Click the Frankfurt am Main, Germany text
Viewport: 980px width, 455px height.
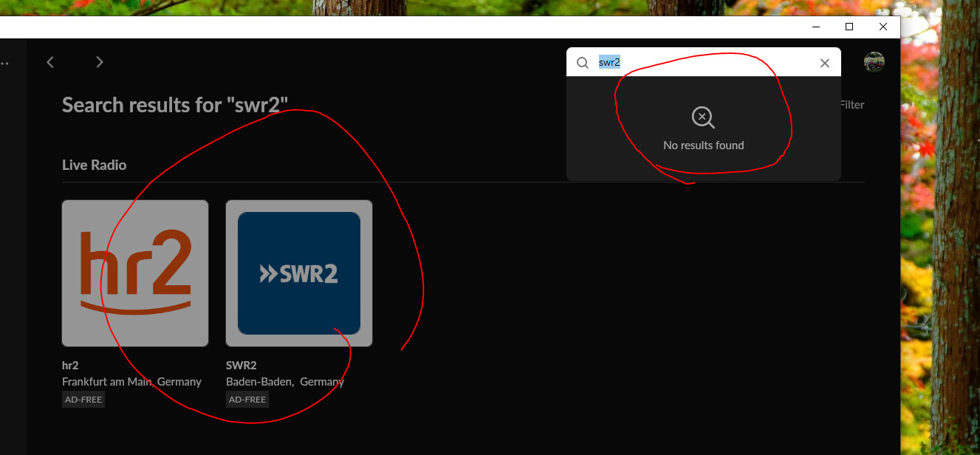pos(131,382)
